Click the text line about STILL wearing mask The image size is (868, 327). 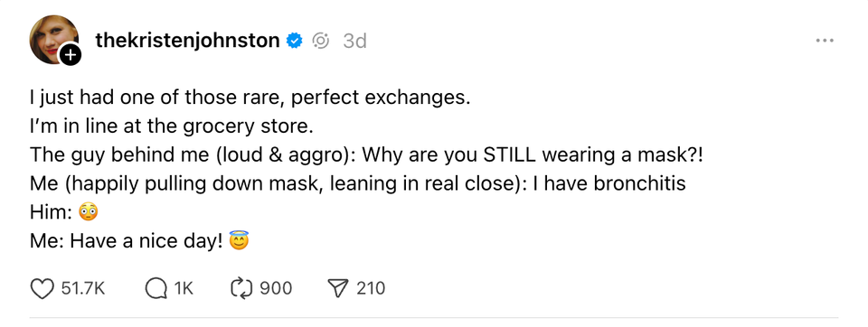pyautogui.click(x=366, y=155)
